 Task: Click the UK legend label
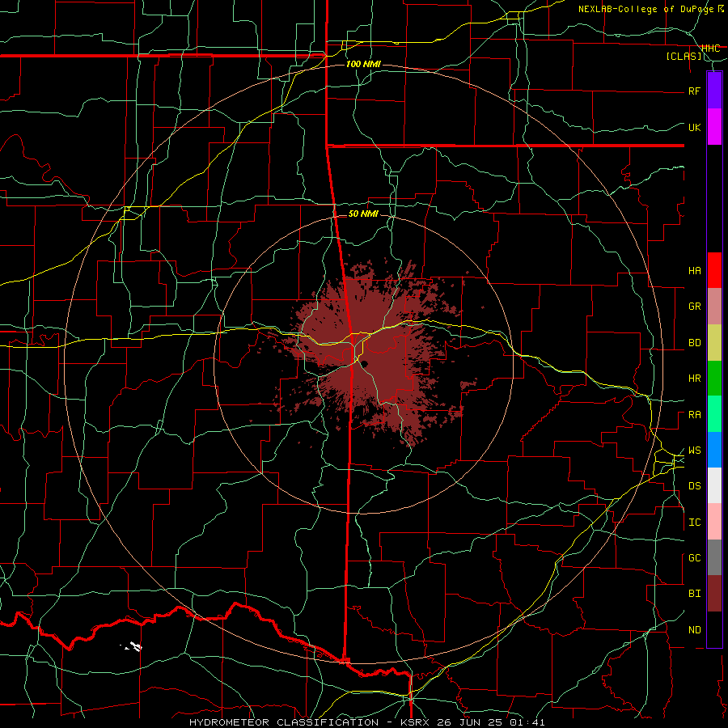pyautogui.click(x=695, y=127)
